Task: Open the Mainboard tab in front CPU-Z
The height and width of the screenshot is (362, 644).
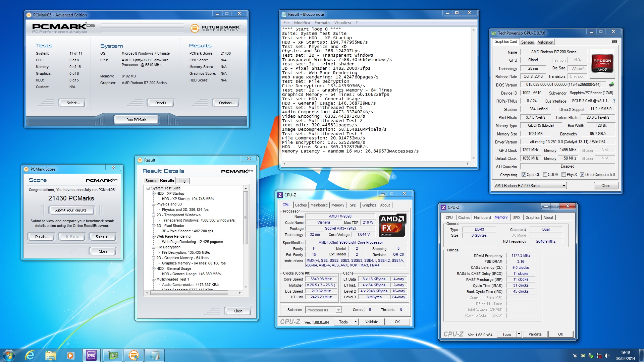Action: 319,205
